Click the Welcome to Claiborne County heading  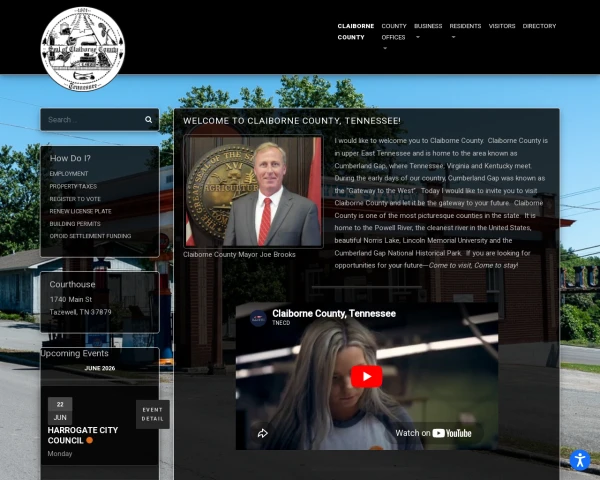[292, 121]
